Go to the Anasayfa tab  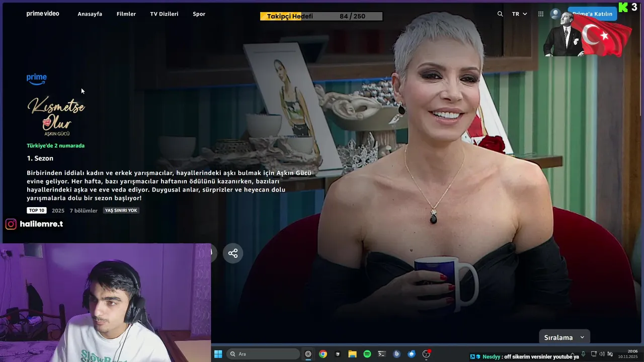coord(90,14)
